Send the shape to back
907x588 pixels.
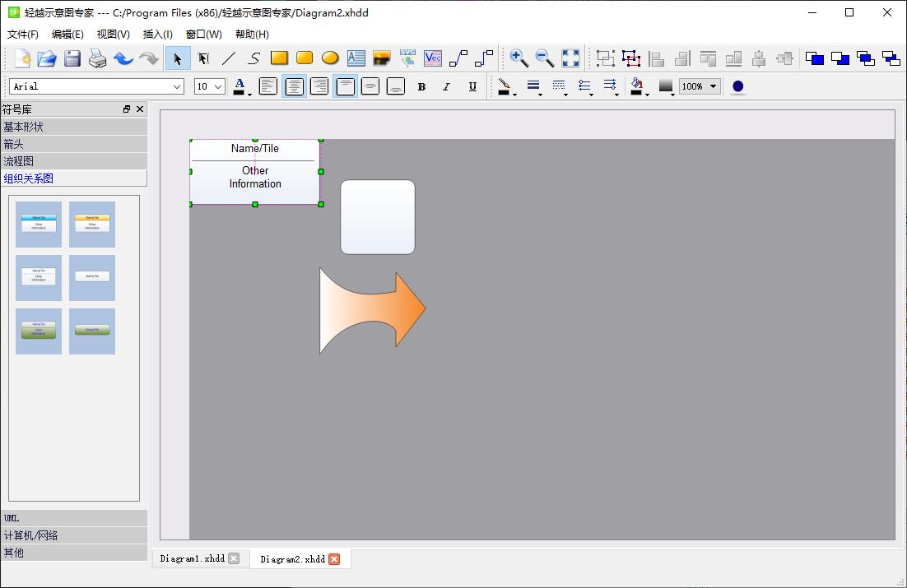click(840, 58)
